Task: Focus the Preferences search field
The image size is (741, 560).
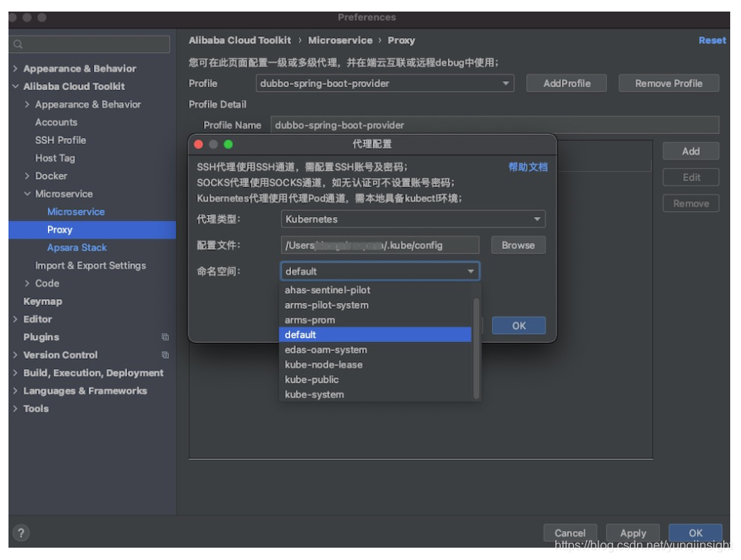Action: [90, 45]
